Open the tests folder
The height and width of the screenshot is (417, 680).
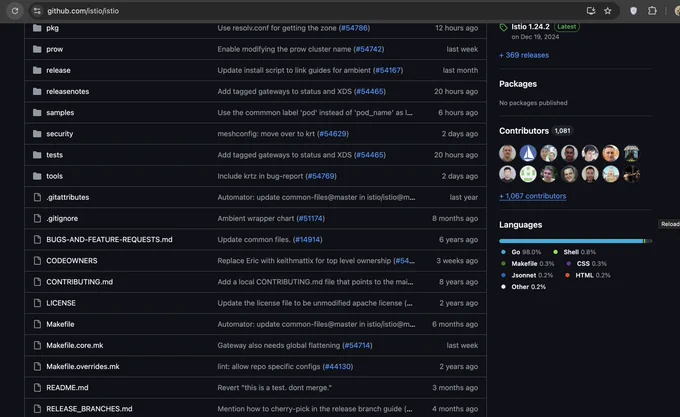coord(55,155)
